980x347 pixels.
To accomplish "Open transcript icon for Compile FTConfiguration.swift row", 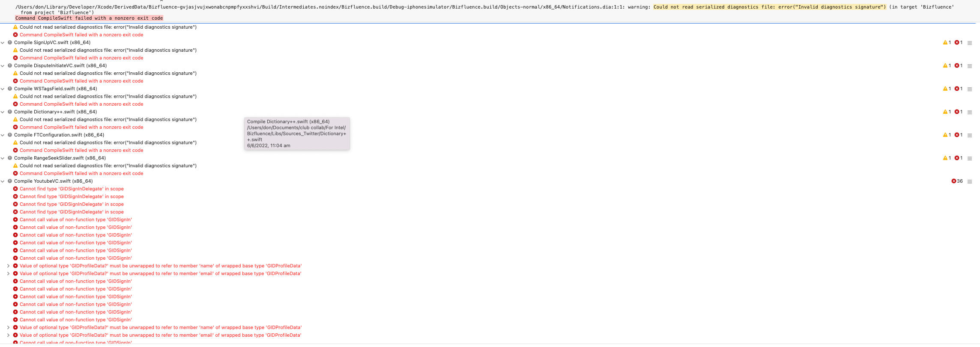I will pos(970,135).
